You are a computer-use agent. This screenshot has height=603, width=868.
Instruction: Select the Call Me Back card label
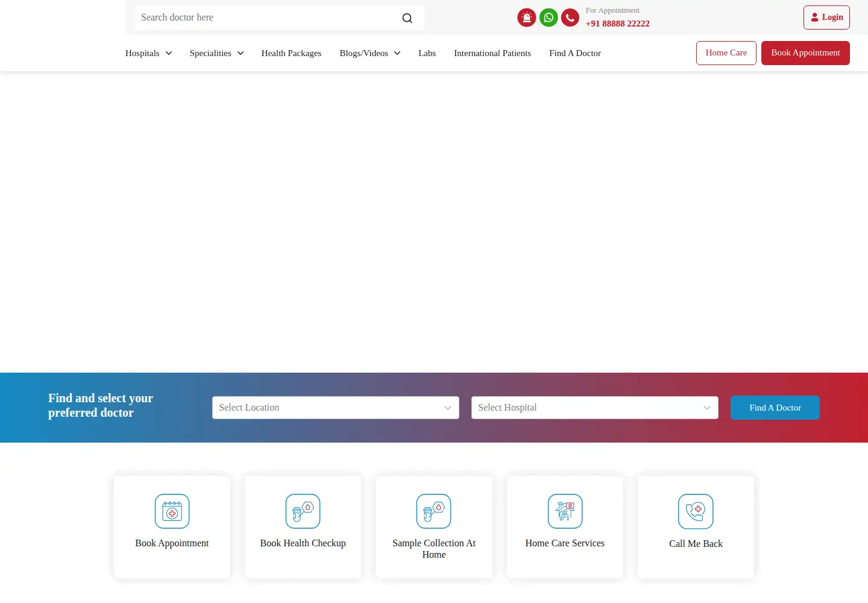696,544
